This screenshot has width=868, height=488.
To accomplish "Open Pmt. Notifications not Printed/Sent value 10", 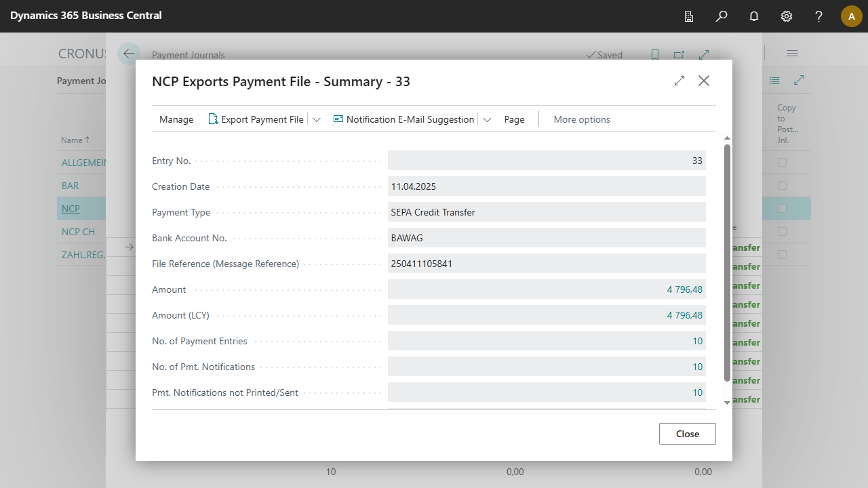I will tap(697, 392).
